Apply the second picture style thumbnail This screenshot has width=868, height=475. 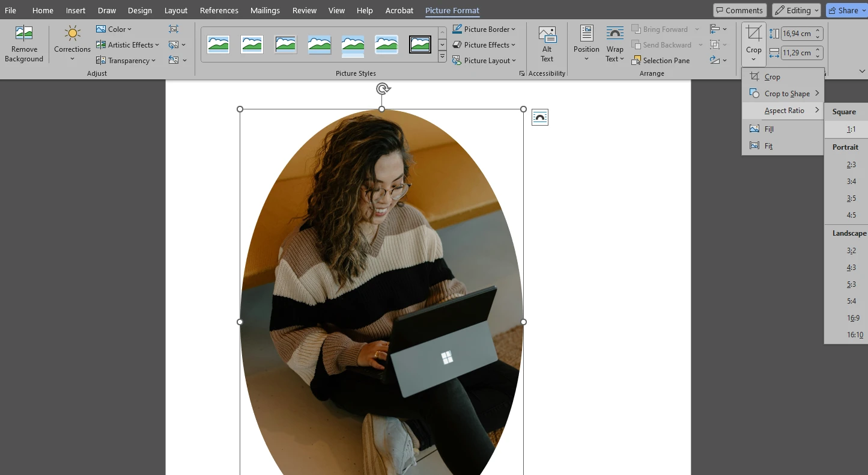(252, 44)
